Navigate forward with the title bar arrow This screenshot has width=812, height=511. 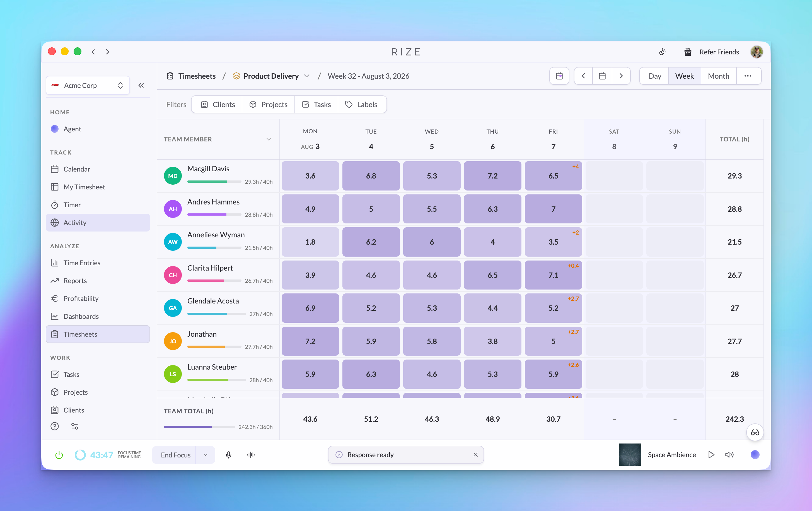(108, 52)
